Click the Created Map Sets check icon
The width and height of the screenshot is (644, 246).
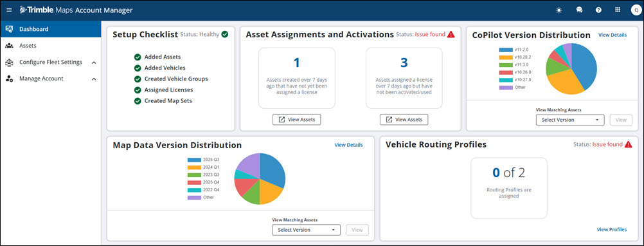tap(138, 101)
